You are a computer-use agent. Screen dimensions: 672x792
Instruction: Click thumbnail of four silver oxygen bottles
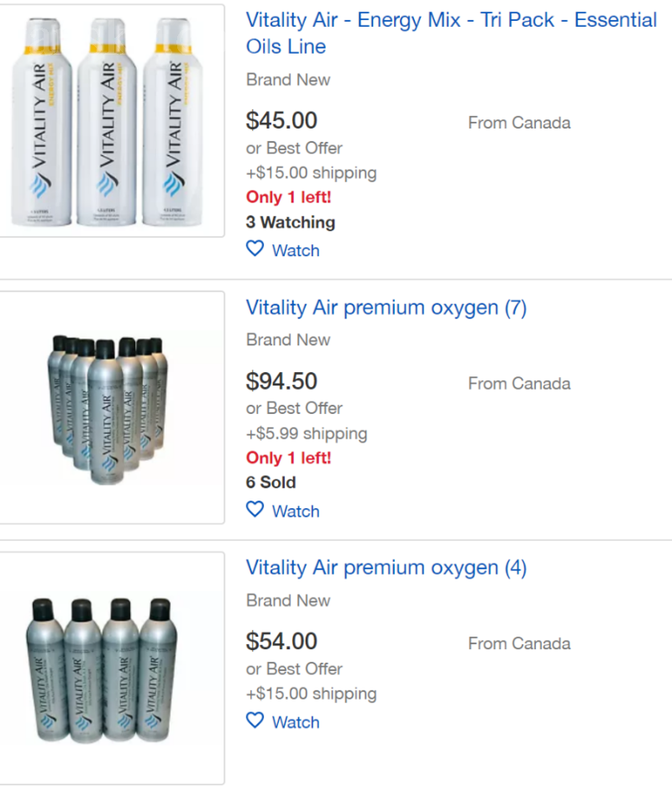(112, 668)
